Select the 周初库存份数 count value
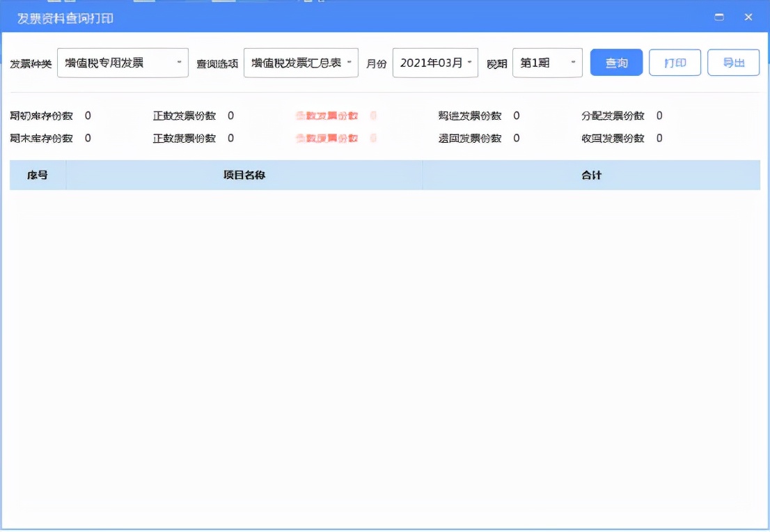The image size is (770, 532). 86,116
